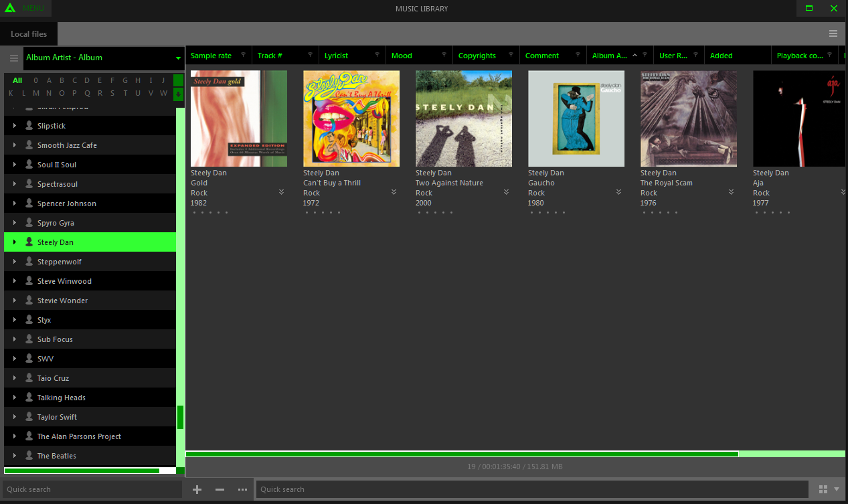Switch to the Local files tab
The height and width of the screenshot is (504, 848).
(x=29, y=34)
